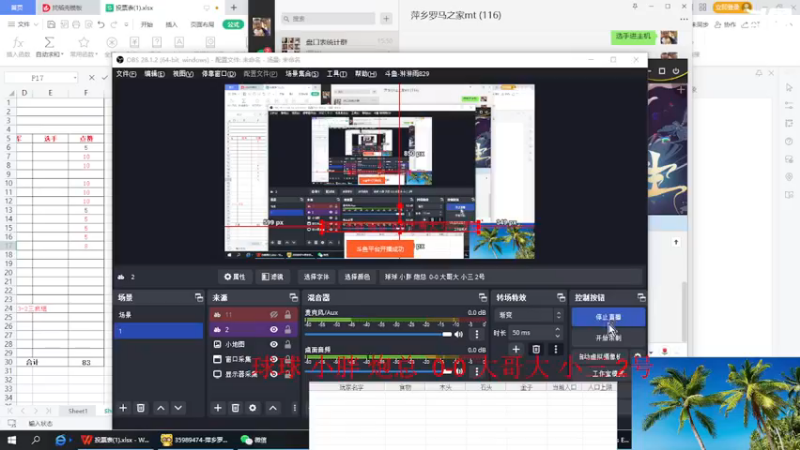Pop out the 转场特效 dock panel

(561, 297)
